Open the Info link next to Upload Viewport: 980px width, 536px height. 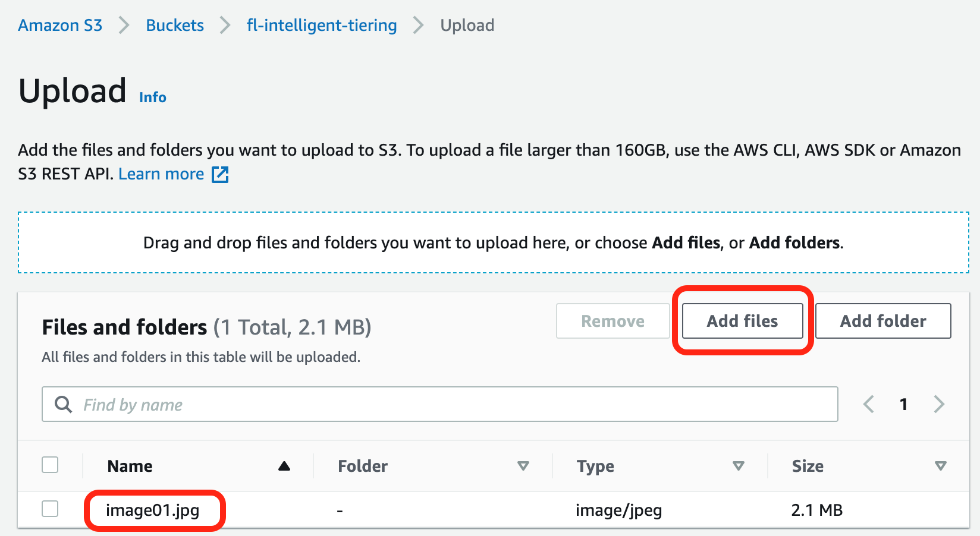pyautogui.click(x=153, y=97)
